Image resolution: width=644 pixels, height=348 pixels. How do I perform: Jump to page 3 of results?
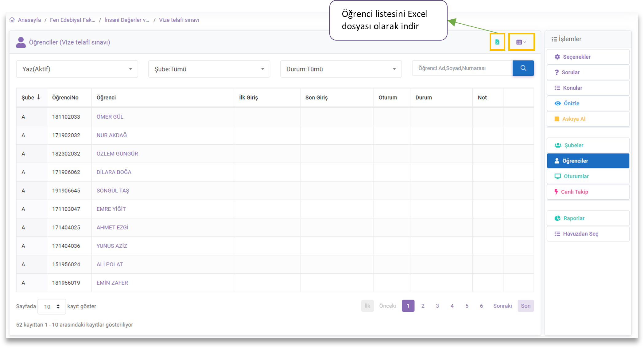pos(437,306)
